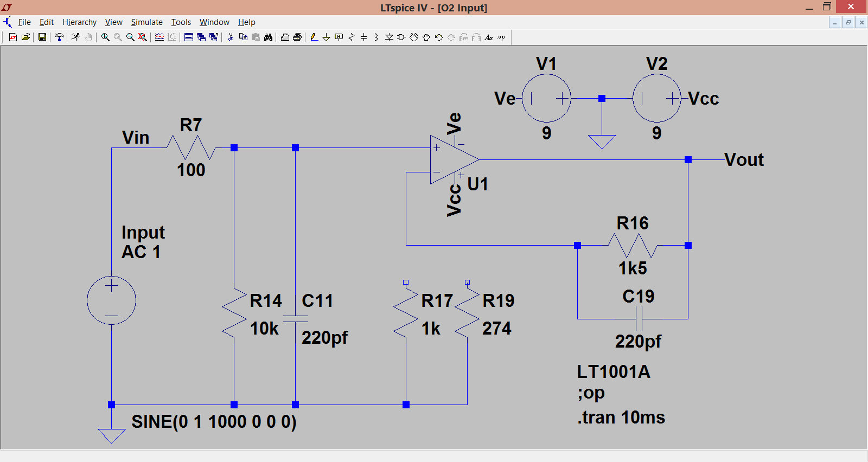The width and height of the screenshot is (868, 462).
Task: Click the Print Setup icon
Action: pos(285,37)
